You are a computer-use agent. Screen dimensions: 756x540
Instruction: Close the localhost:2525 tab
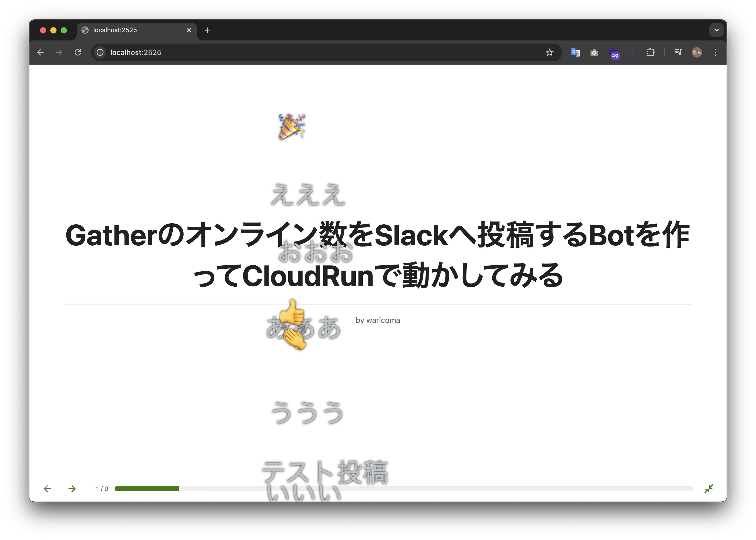coord(189,30)
